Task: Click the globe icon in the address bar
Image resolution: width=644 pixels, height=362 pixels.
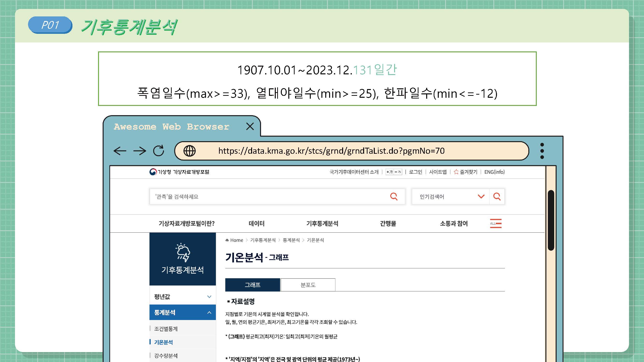Action: [190, 151]
